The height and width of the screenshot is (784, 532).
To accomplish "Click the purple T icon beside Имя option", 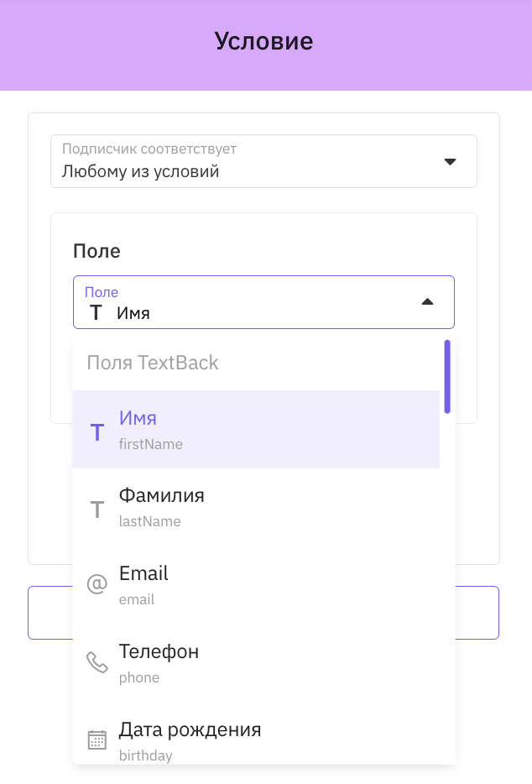I will click(97, 432).
